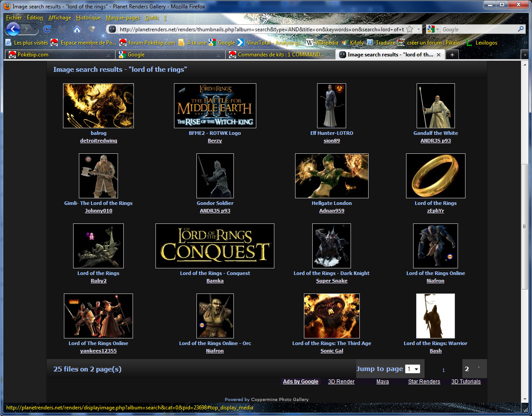The height and width of the screenshot is (416, 532).
Task: Switch to the Google tab
Action: pos(170,55)
